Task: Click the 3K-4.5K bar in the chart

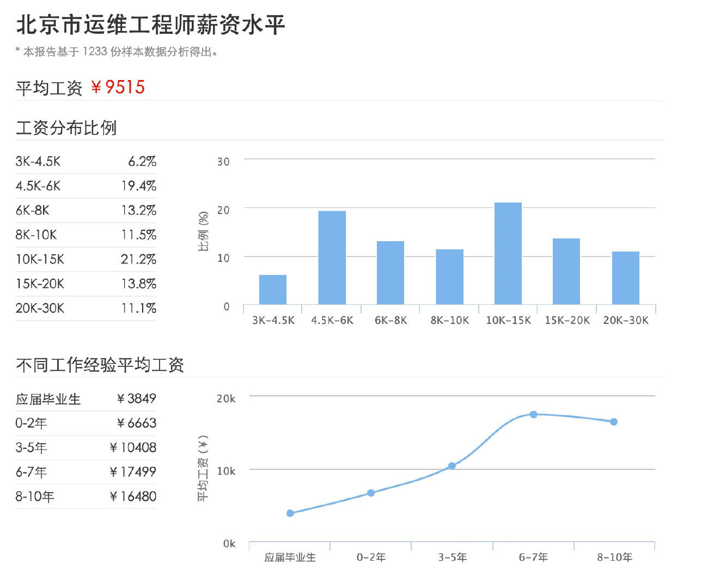Action: (273, 290)
